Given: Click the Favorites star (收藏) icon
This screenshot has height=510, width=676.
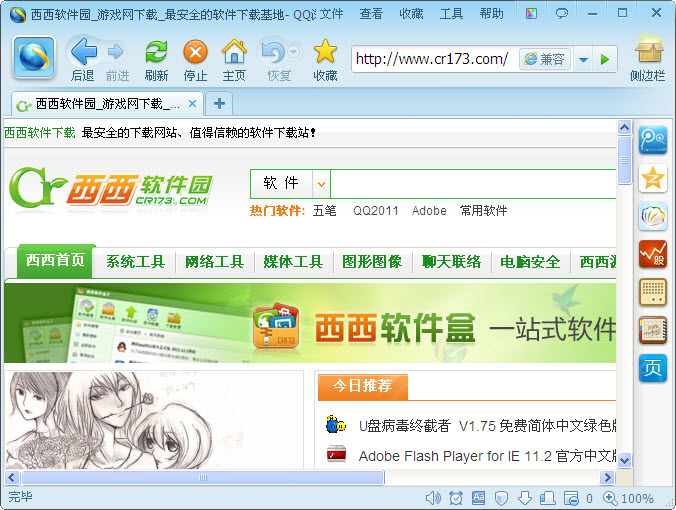Looking at the screenshot, I should 325,51.
